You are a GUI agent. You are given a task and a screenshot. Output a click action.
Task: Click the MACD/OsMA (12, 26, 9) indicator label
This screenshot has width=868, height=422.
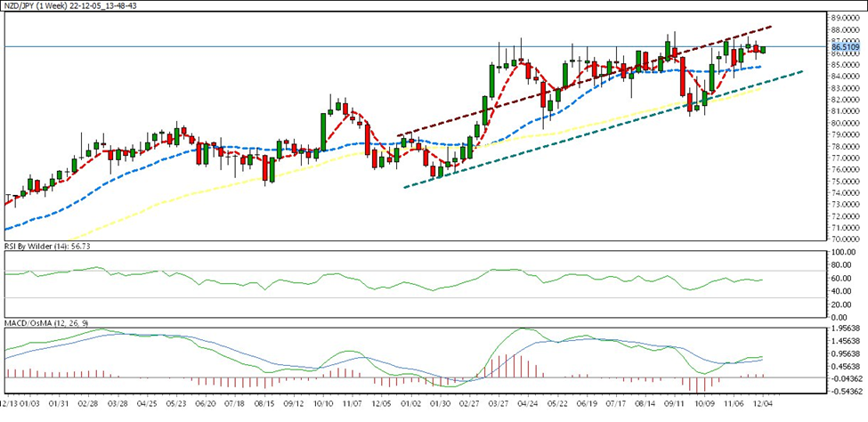[x=50, y=324]
